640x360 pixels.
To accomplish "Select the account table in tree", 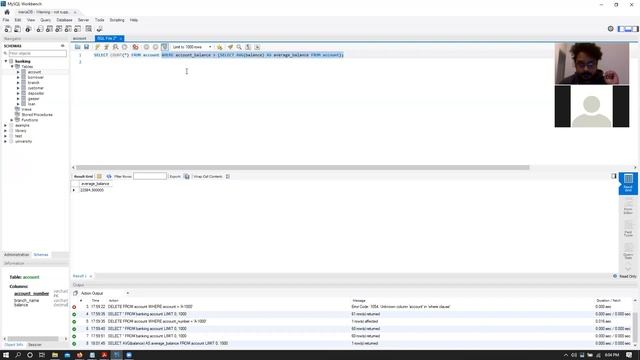I will pos(34,72).
